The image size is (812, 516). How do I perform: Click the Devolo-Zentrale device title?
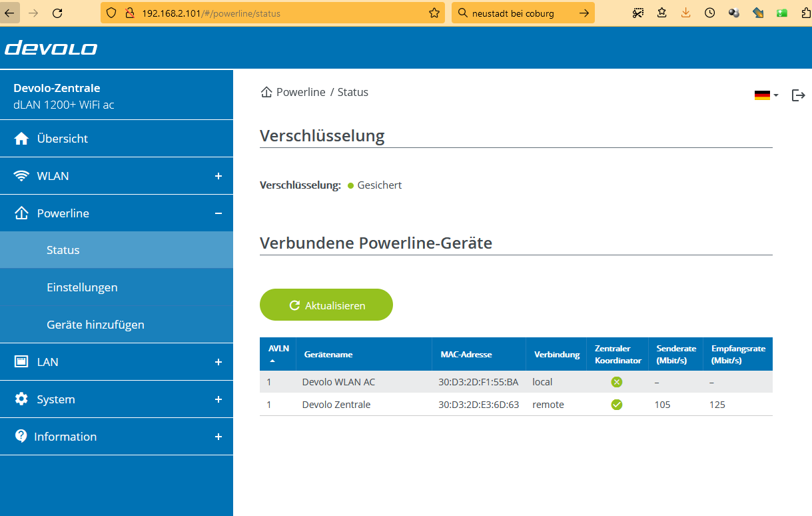(x=57, y=88)
